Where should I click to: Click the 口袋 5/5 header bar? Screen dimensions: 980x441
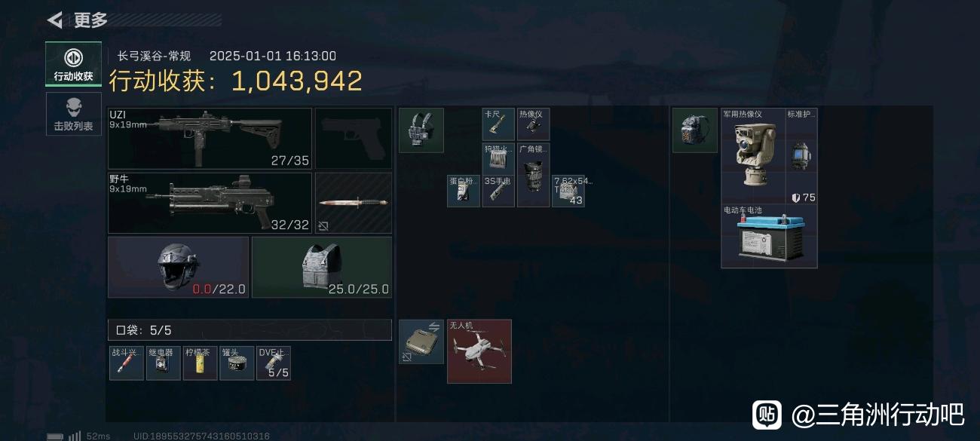click(250, 329)
